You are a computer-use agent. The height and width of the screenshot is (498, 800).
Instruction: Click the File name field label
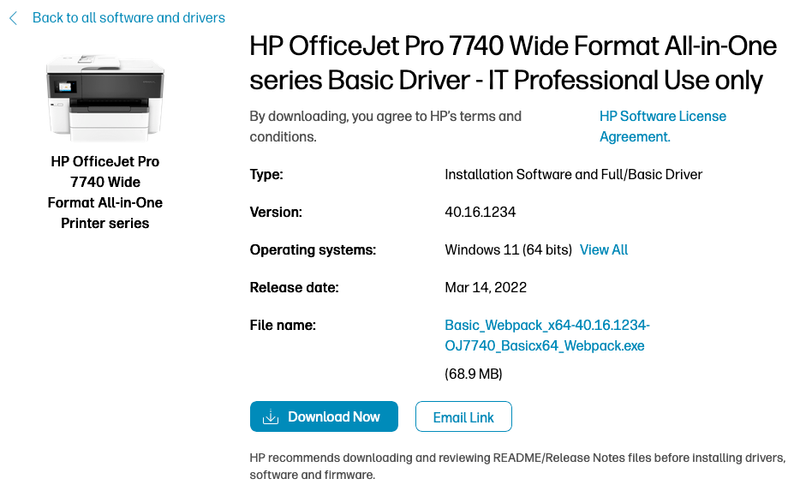(283, 325)
